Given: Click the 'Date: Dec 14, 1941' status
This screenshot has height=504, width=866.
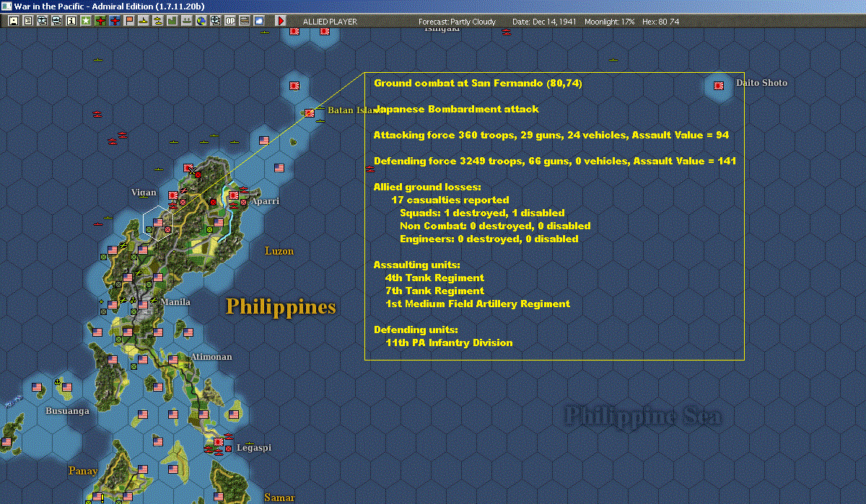Looking at the screenshot, I should pyautogui.click(x=544, y=22).
